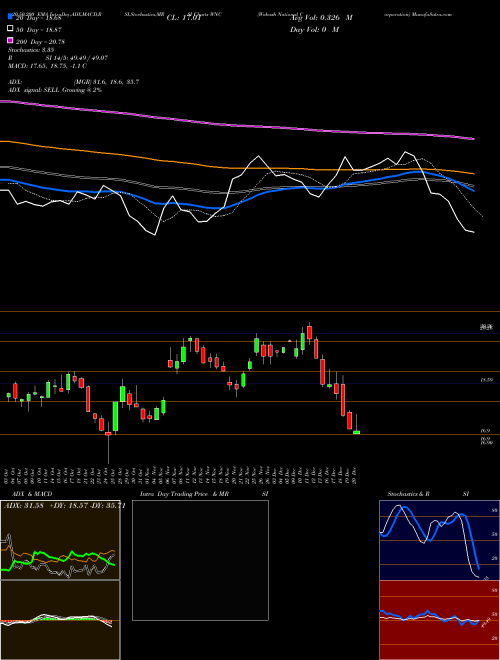Open the empty Intra Day Trading Price panel
This screenshot has width=500, height=660.
(200, 560)
